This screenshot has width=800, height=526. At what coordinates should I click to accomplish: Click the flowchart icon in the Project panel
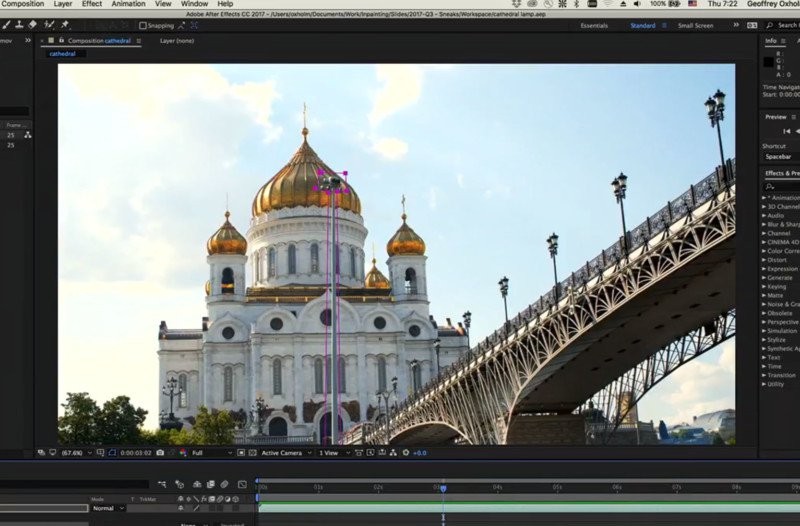28,135
